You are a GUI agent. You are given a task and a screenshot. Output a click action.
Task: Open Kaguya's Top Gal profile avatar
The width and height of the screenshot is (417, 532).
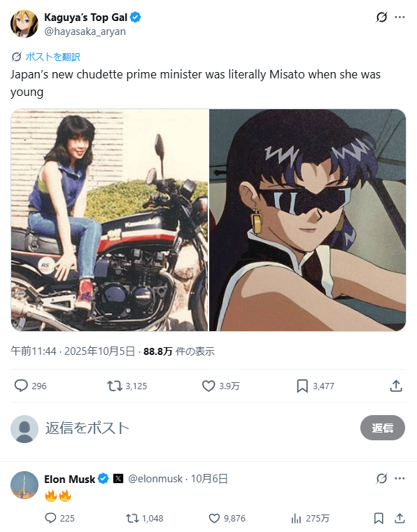24,24
